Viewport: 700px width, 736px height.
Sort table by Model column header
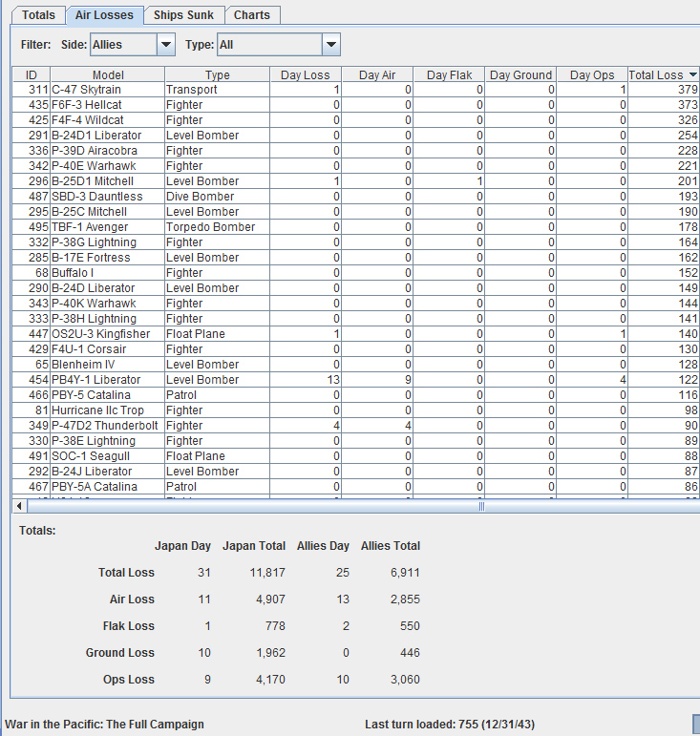point(108,75)
